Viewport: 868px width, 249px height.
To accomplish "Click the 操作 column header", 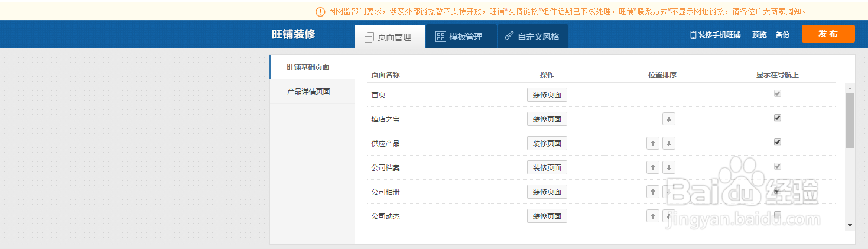I will pyautogui.click(x=547, y=75).
